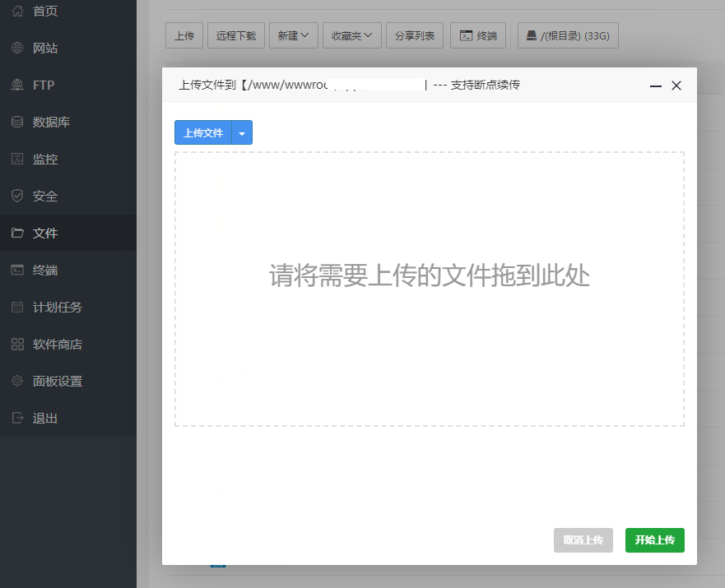Click the disk drive icon beside 根目录
The image size is (725, 588).
coord(532,35)
